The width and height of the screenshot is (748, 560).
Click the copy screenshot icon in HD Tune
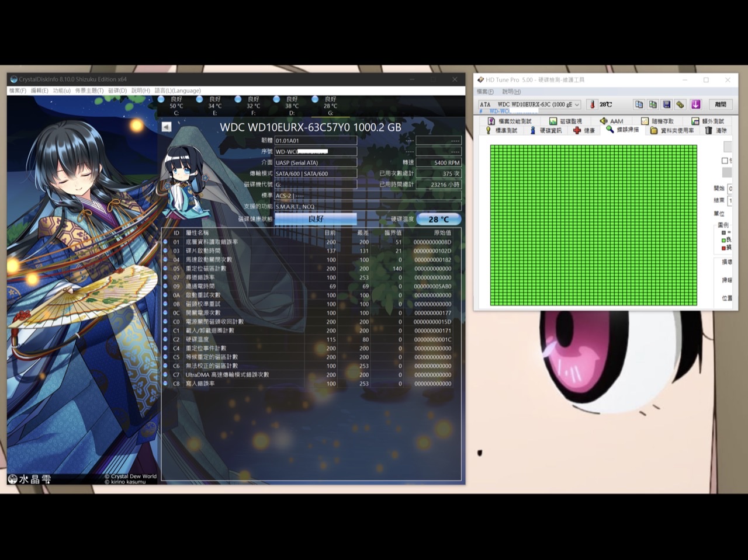click(653, 105)
